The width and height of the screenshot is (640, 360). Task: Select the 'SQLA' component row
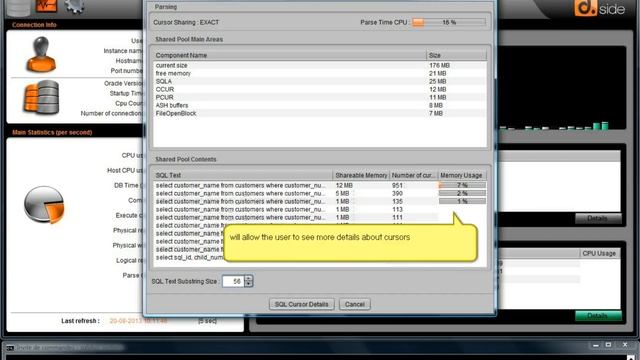tap(320, 81)
